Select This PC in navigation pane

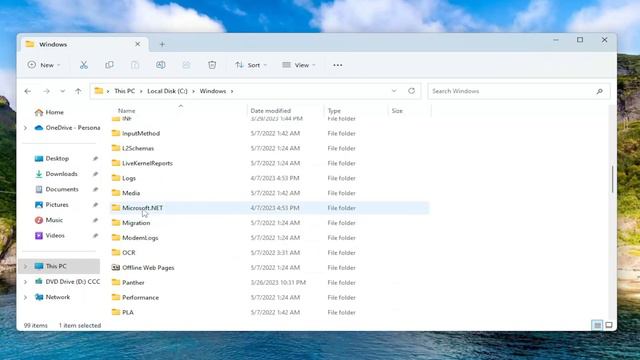(x=59, y=266)
